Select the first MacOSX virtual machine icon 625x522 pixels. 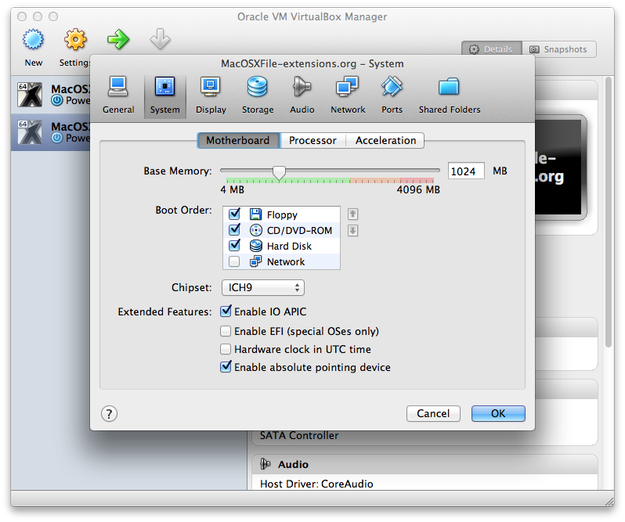(x=30, y=94)
